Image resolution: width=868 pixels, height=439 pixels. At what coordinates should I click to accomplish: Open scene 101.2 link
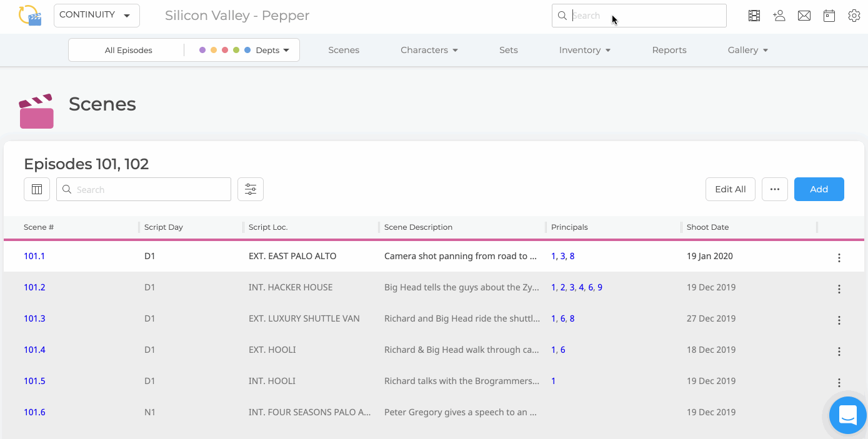click(x=34, y=287)
